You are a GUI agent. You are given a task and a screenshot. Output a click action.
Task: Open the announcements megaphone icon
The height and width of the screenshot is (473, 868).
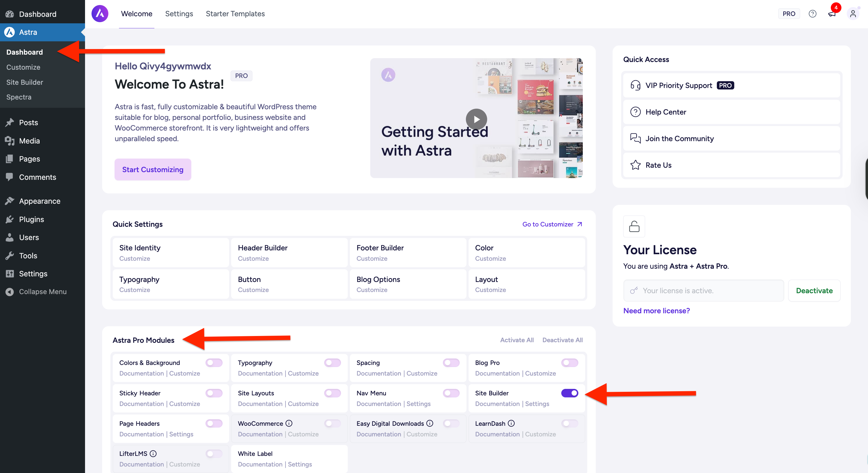tap(832, 14)
